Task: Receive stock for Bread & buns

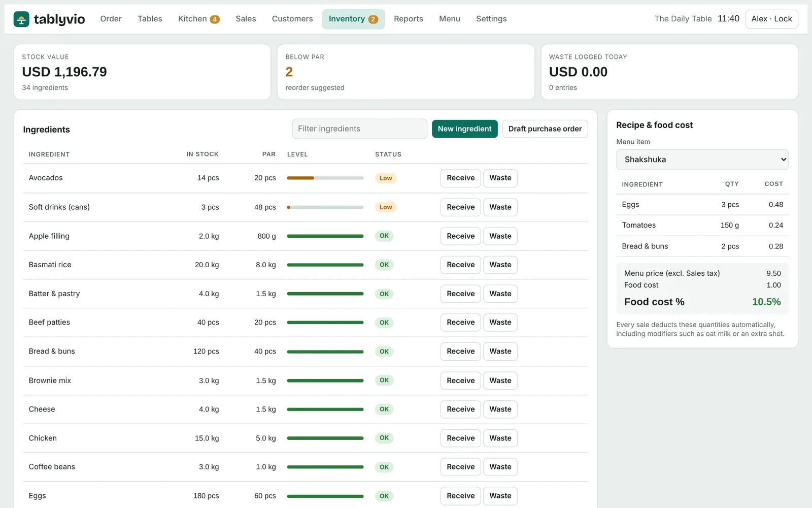Action: pyautogui.click(x=460, y=351)
